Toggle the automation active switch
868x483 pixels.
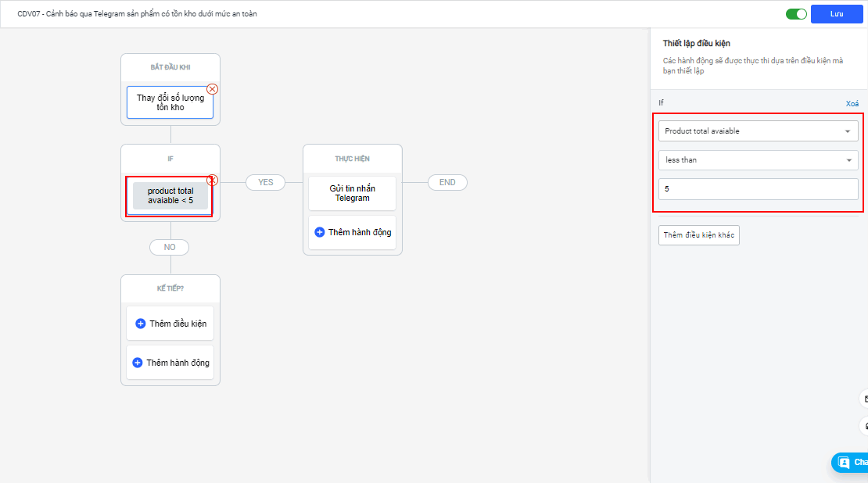coord(796,14)
